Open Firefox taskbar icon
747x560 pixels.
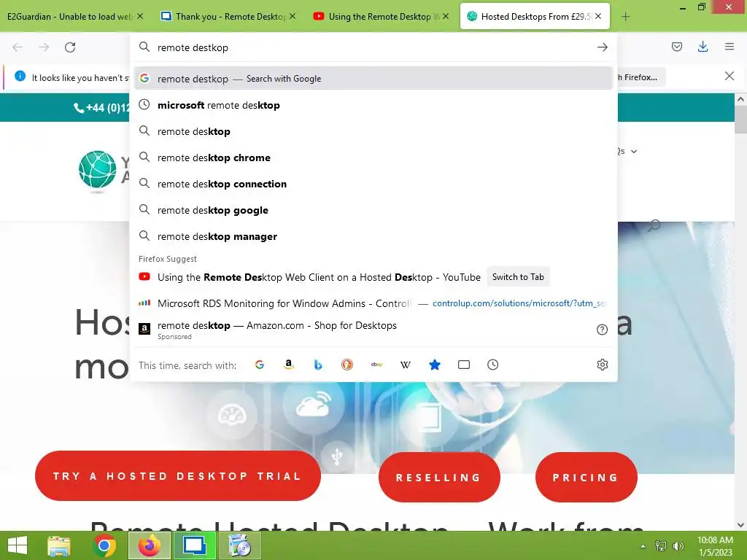tap(149, 545)
